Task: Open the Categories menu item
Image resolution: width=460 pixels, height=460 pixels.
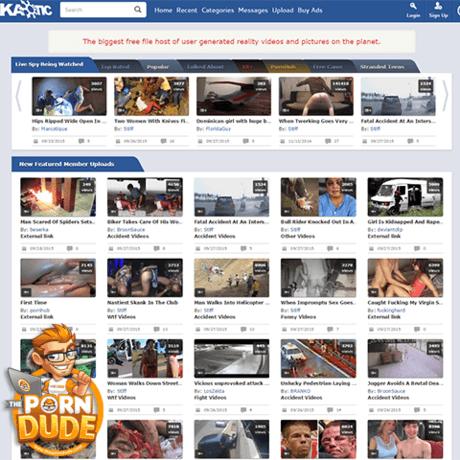Action: coord(217,10)
